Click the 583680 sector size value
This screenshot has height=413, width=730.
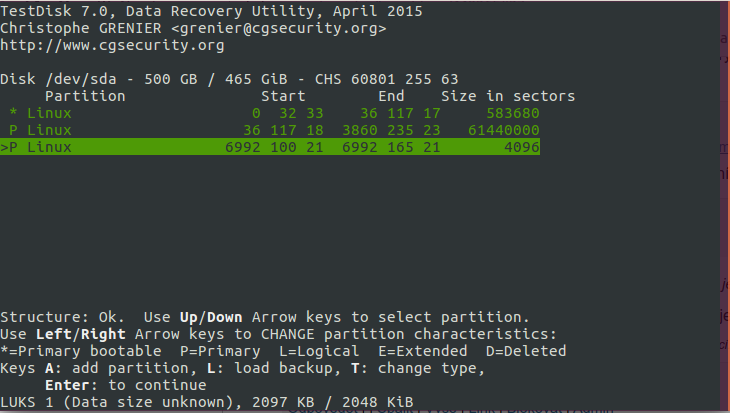click(513, 113)
